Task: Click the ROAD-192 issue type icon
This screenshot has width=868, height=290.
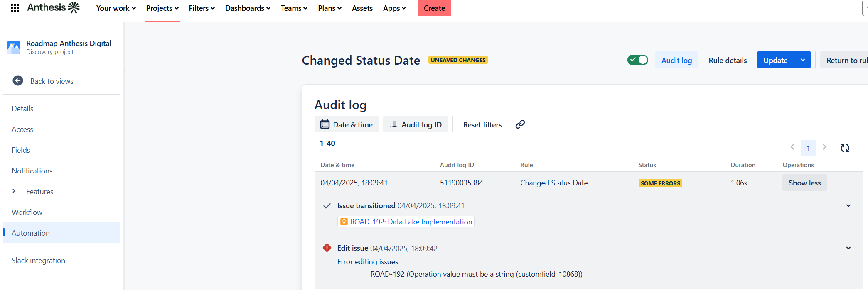Action: point(344,222)
